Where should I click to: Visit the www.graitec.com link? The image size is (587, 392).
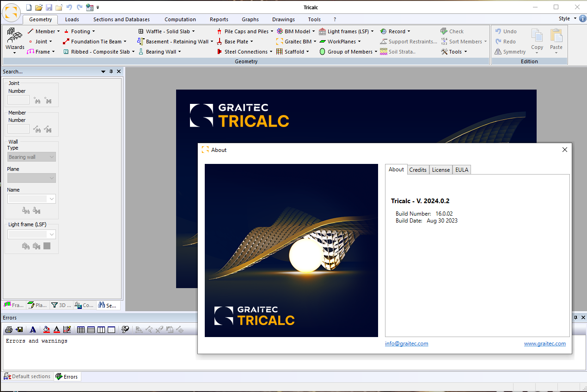[545, 344]
